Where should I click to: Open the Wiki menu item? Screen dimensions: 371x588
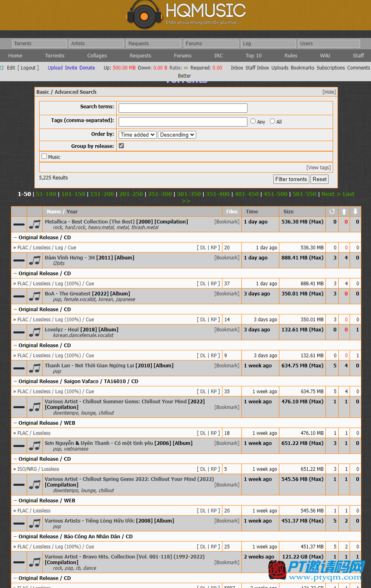click(325, 55)
